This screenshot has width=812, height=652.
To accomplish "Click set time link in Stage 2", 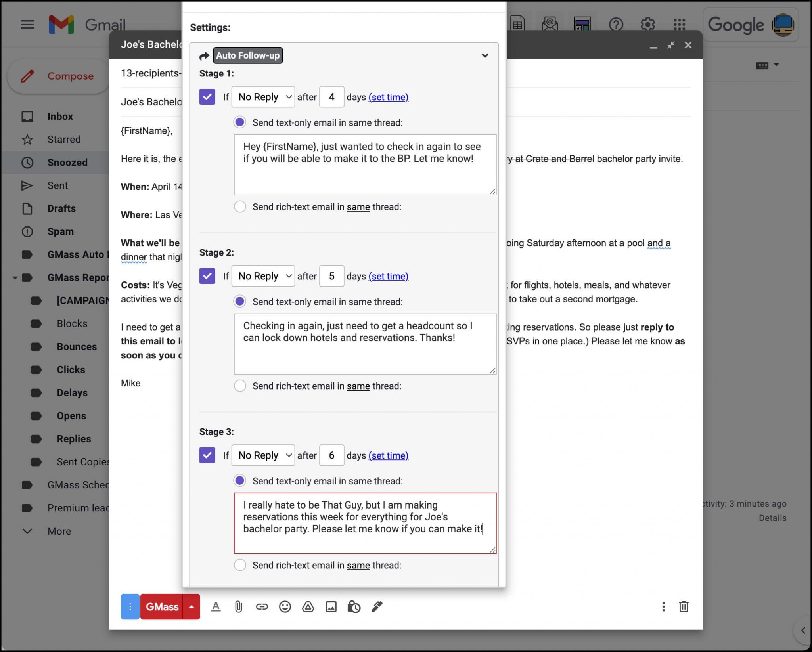I will click(388, 276).
